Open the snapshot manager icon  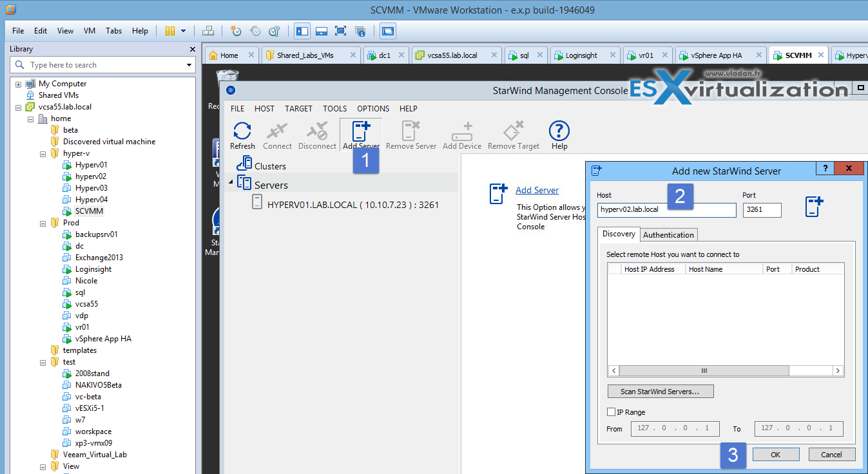pos(275,30)
